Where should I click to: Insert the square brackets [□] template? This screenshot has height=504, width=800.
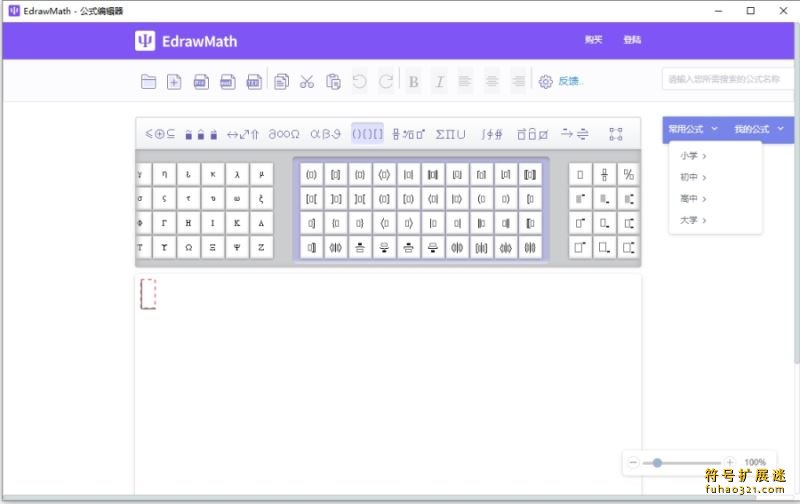click(x=336, y=175)
